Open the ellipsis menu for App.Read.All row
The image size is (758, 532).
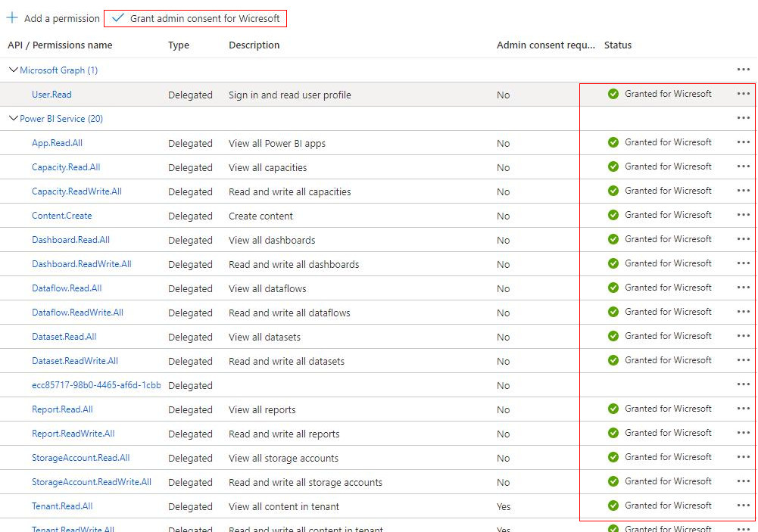coord(744,142)
